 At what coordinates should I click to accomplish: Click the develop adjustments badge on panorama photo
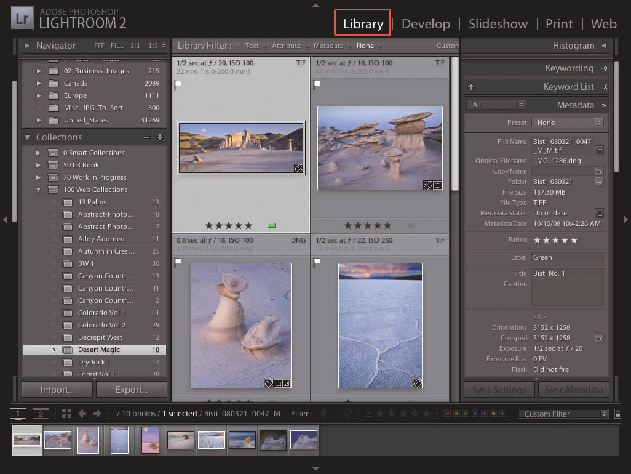click(298, 168)
